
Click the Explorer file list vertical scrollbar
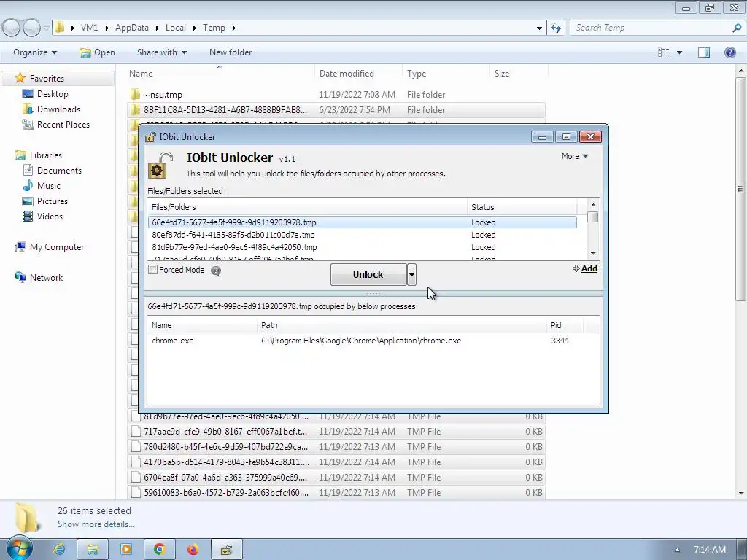click(741, 188)
